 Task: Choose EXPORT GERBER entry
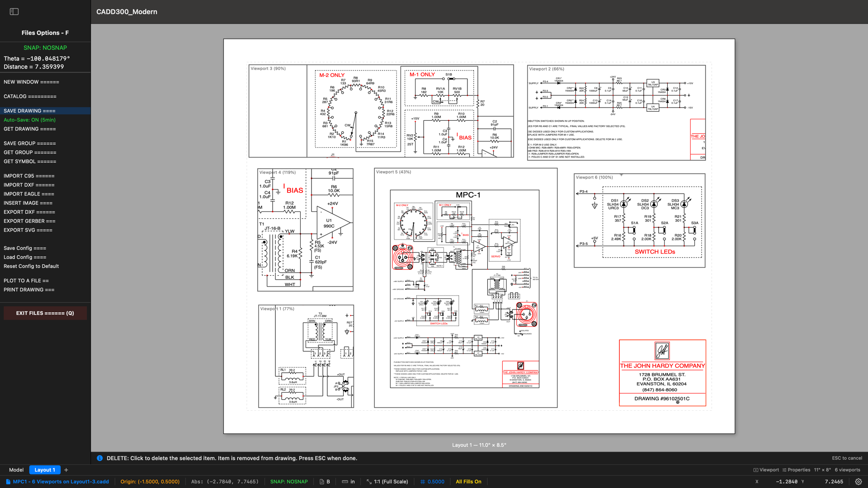click(45, 221)
